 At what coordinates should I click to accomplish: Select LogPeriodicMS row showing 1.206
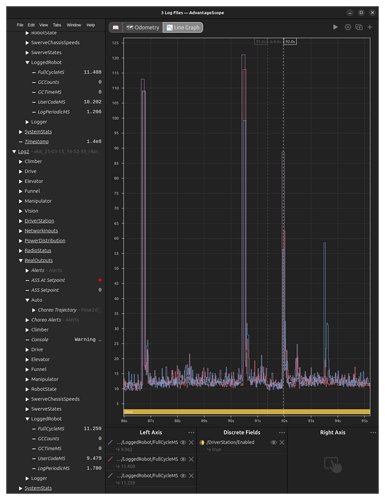(x=54, y=112)
